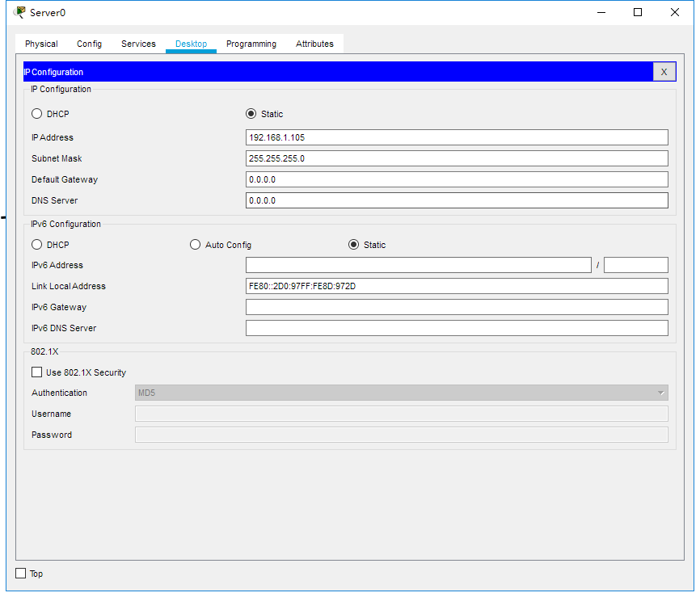
Task: Choose DHCP under IPv6 Configuration
Action: tap(37, 245)
